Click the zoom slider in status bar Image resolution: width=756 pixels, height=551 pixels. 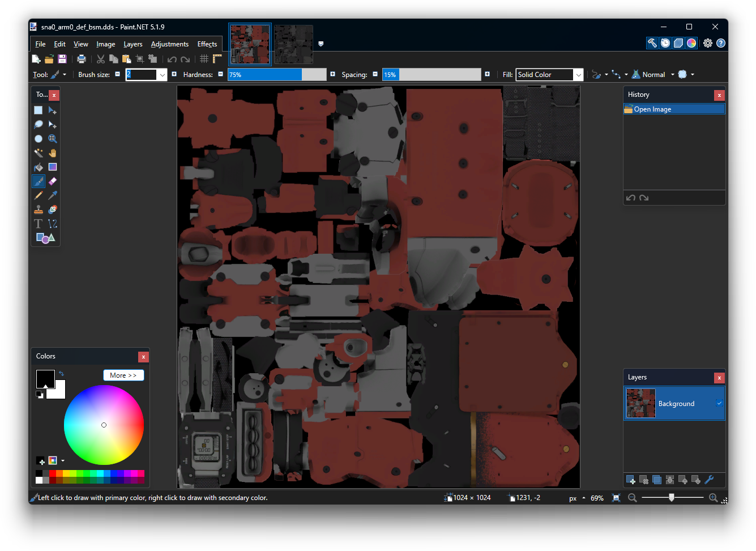click(672, 498)
